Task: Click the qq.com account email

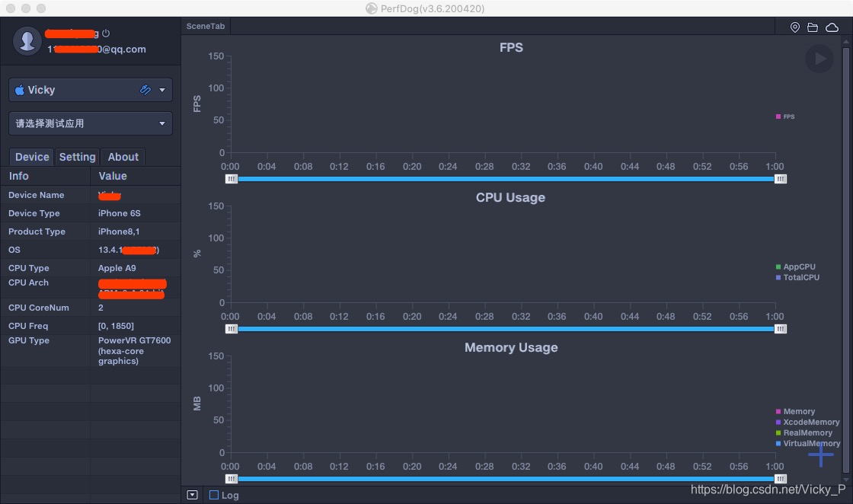Action: 97,49
